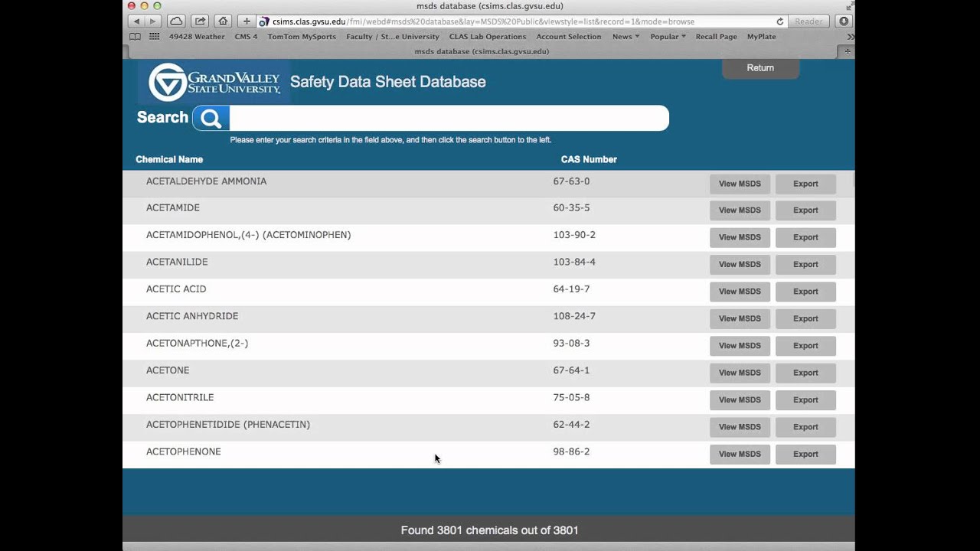Open News bookmarks dropdown
980x551 pixels.
(626, 37)
